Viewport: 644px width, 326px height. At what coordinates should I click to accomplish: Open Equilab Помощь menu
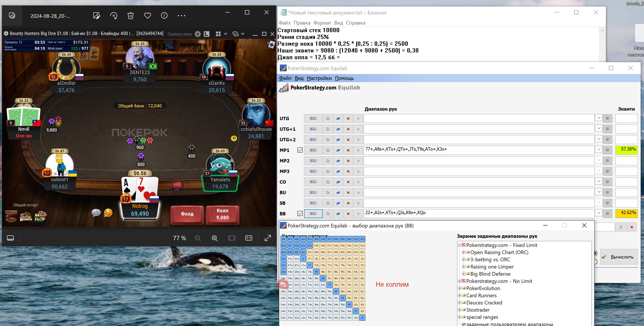pyautogui.click(x=344, y=78)
